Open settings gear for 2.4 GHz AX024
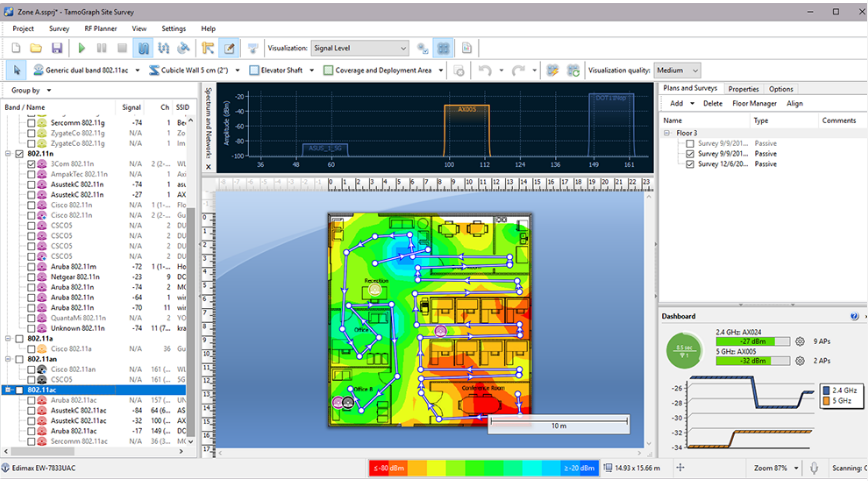The width and height of the screenshot is (868, 481). coord(799,342)
